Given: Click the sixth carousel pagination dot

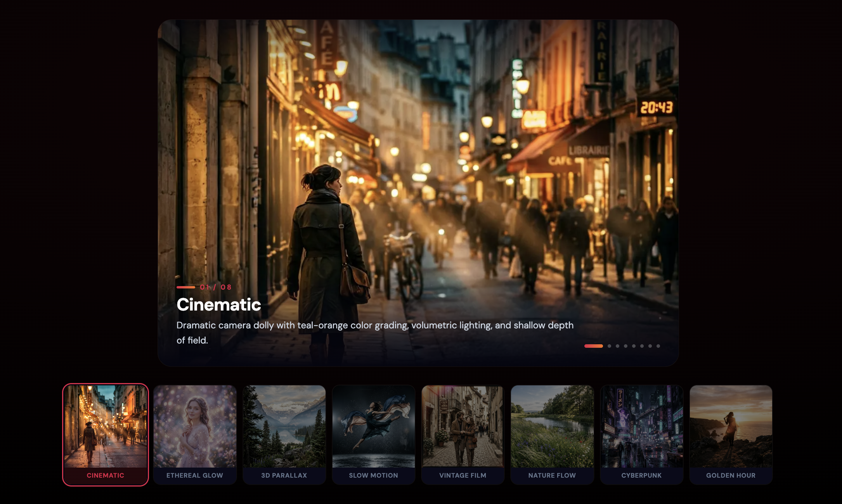Looking at the screenshot, I should pyautogui.click(x=642, y=346).
